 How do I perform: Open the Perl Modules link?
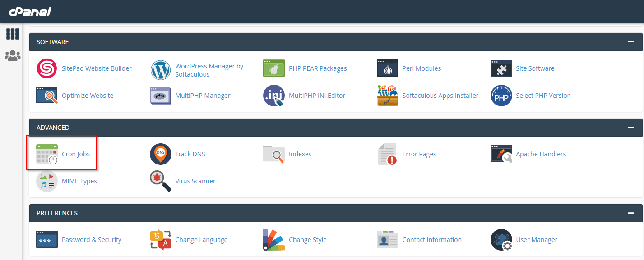pos(422,68)
